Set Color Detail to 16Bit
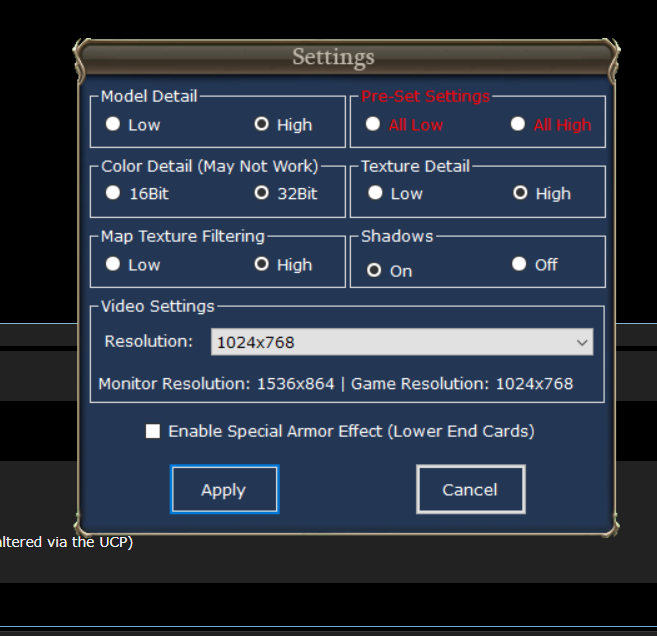The width and height of the screenshot is (657, 636). pos(114,193)
